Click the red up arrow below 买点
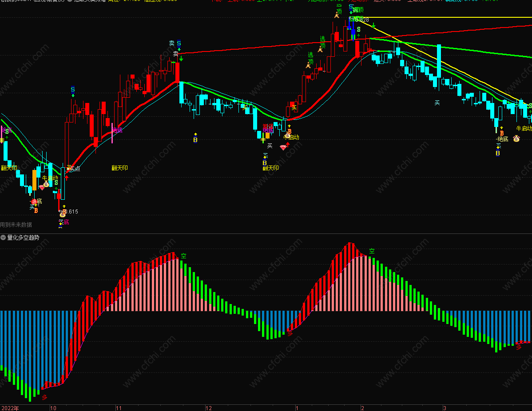 [x=67, y=178]
